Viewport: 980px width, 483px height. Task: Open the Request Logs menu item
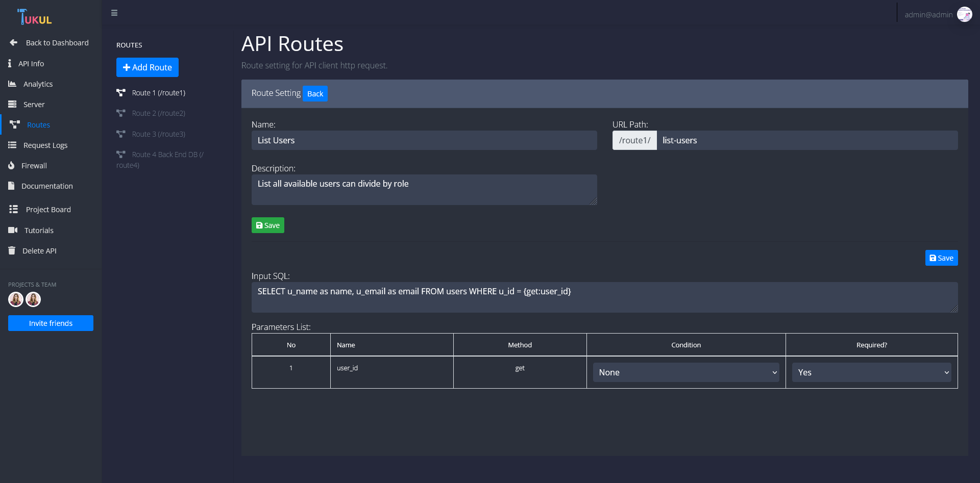(x=45, y=145)
